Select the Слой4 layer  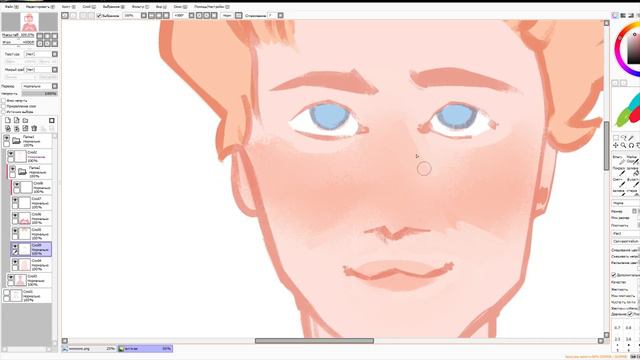tap(31, 264)
